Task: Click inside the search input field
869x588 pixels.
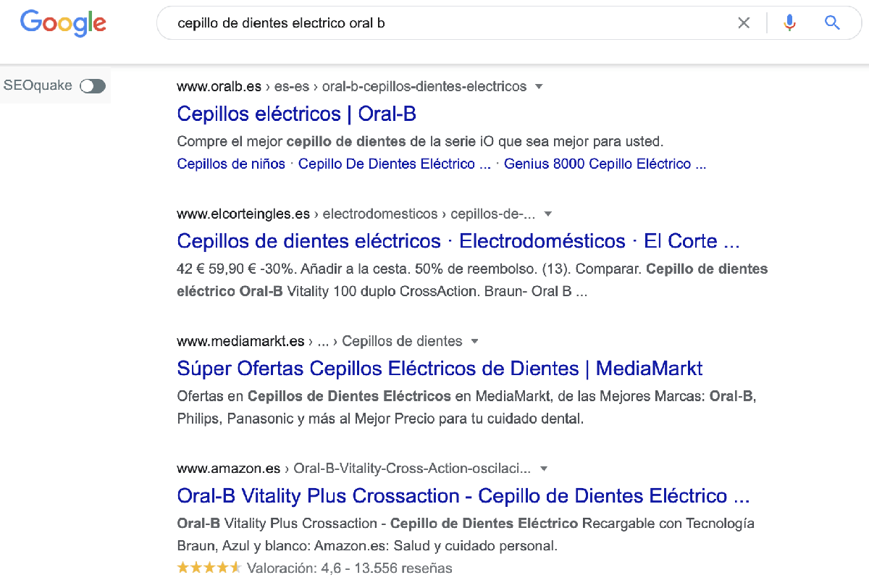Action: pyautogui.click(x=434, y=22)
